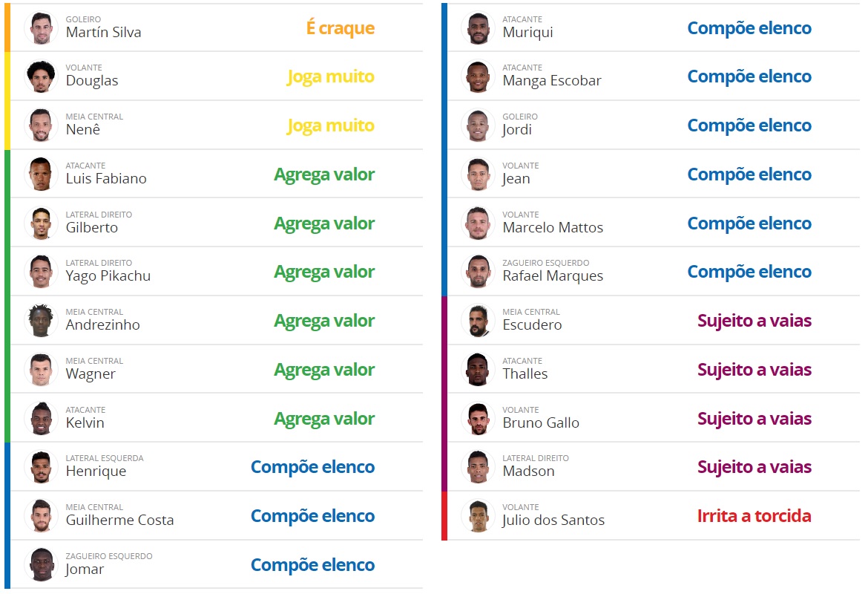The height and width of the screenshot is (594, 868).
Task: Select Andrezinho's player photo
Action: (x=40, y=321)
